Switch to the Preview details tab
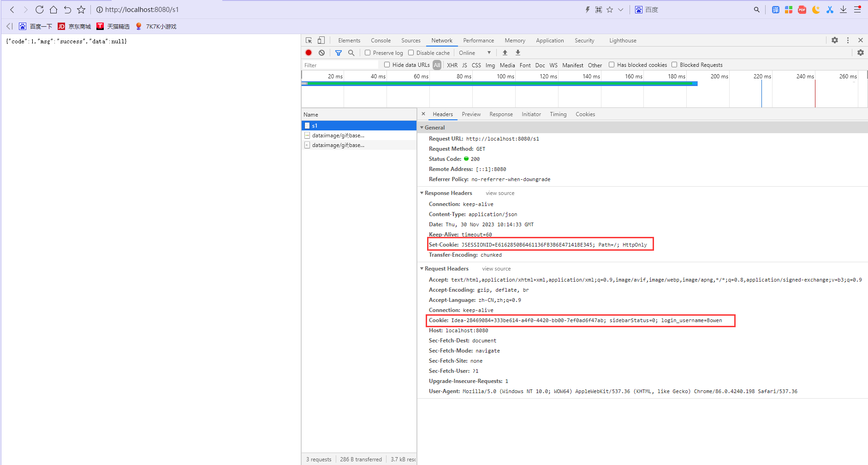868x465 pixels. (x=471, y=114)
